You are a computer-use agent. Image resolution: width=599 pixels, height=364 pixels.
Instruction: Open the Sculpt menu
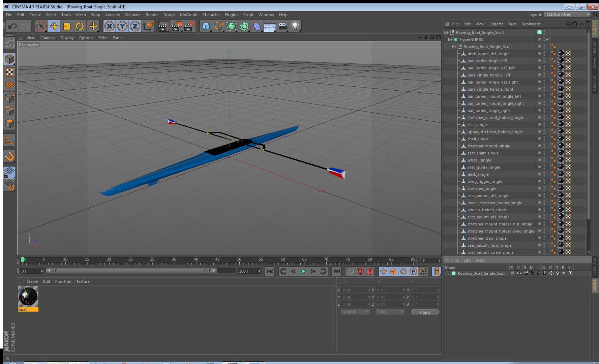pos(169,15)
